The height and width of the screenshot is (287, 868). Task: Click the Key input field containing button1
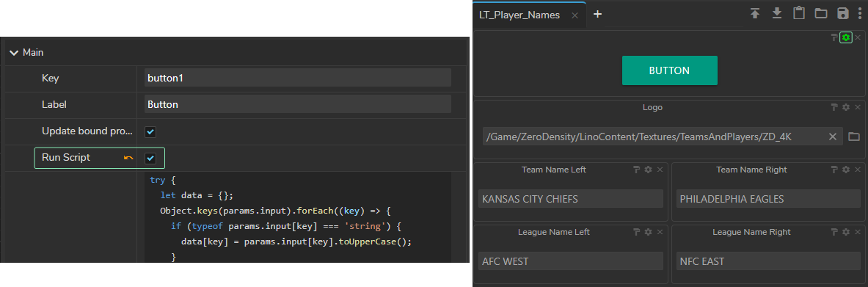[298, 78]
